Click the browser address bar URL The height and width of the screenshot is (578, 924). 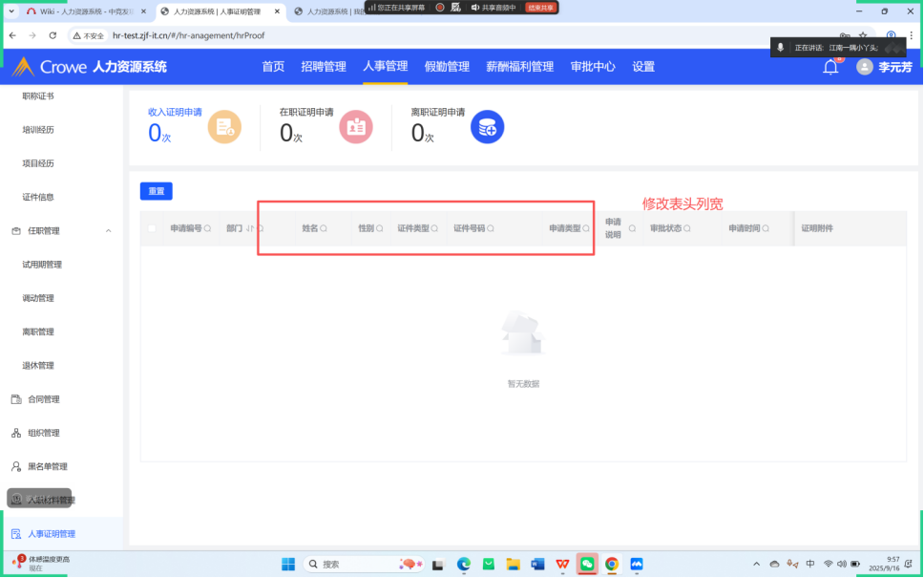(189, 35)
